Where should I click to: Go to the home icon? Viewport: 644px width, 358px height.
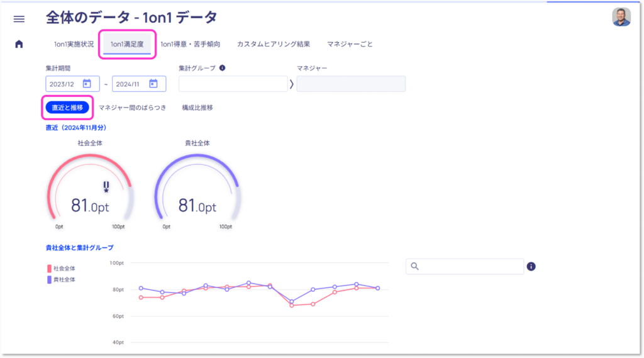(x=19, y=44)
